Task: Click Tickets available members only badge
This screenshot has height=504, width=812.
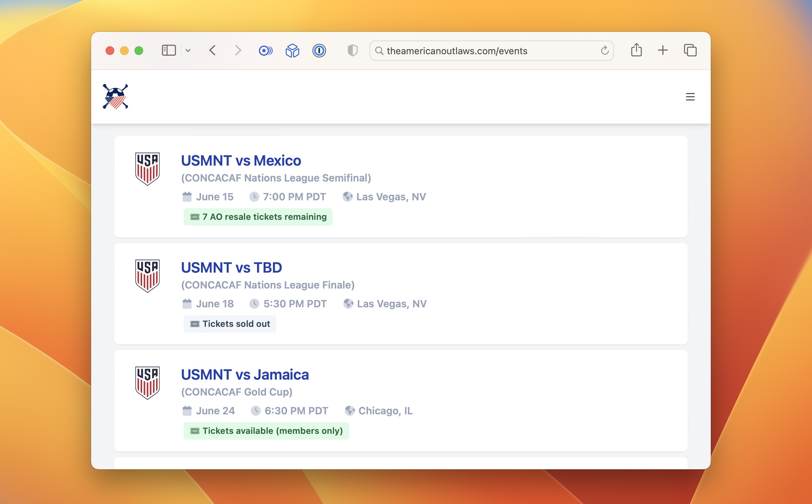Action: click(266, 431)
